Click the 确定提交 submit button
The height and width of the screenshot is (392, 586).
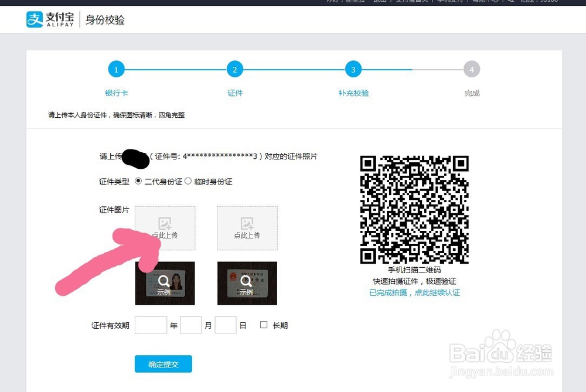coord(163,364)
